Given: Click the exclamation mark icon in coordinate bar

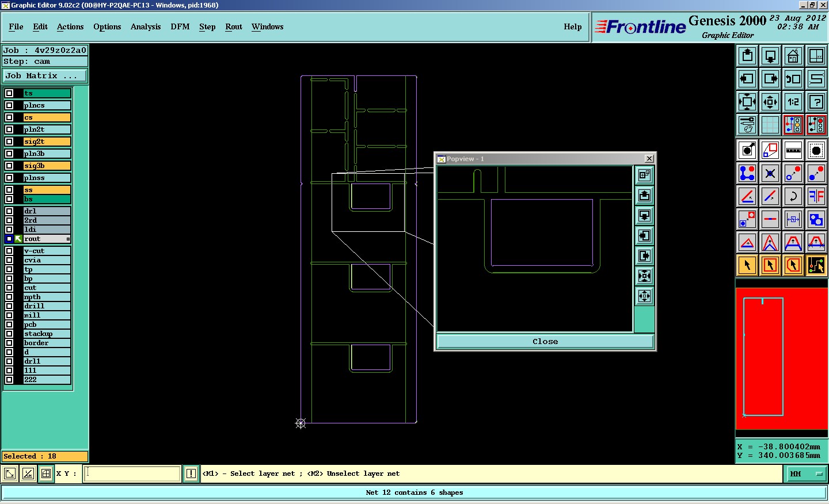Looking at the screenshot, I should click(x=191, y=474).
